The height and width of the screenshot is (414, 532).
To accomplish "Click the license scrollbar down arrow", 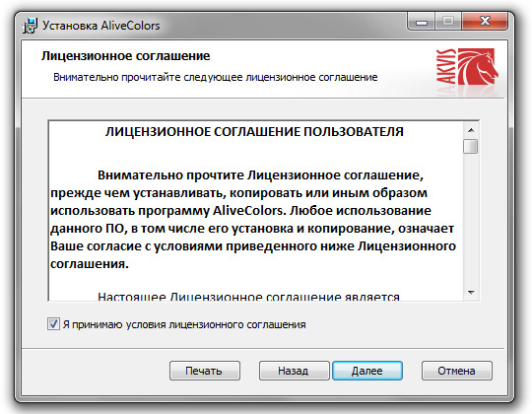I will pyautogui.click(x=471, y=292).
